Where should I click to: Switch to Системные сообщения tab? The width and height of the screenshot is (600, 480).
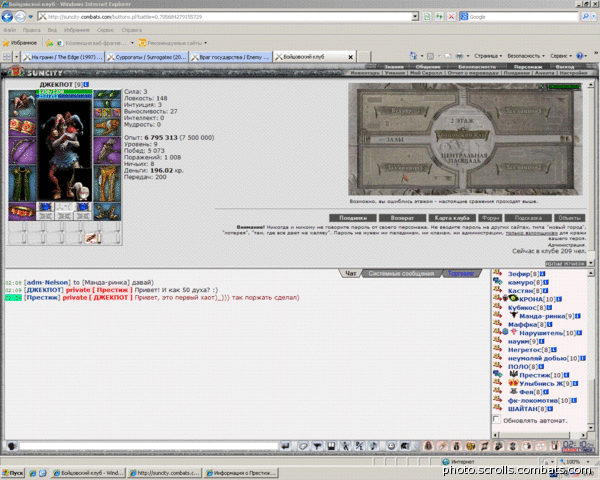pos(401,273)
